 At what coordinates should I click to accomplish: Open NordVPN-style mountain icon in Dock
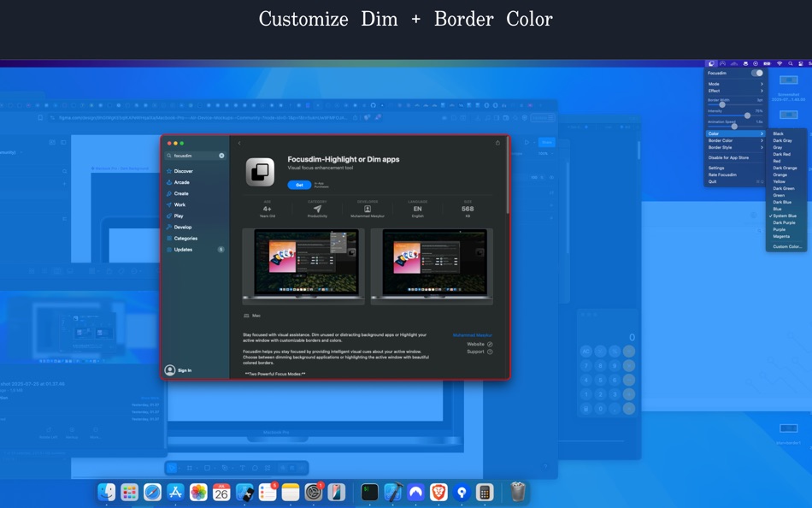pos(416,492)
